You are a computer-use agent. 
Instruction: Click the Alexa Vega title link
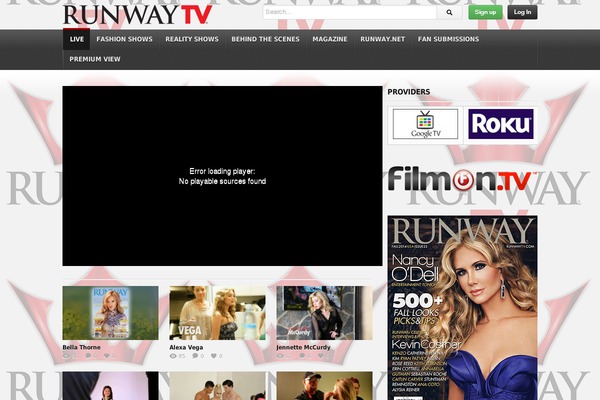[x=186, y=348]
